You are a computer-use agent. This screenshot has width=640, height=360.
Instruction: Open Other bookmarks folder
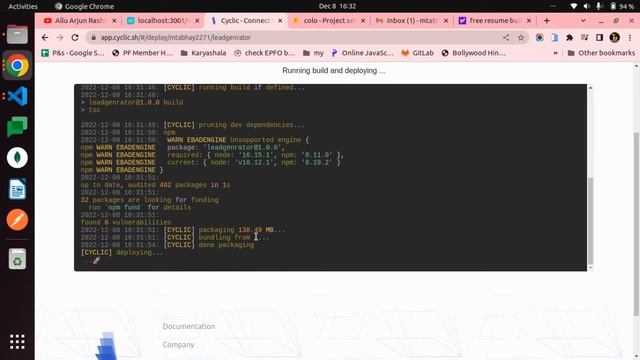(601, 53)
